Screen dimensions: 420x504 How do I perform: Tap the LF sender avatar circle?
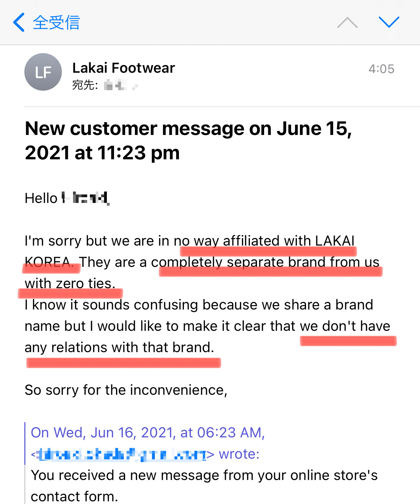(43, 72)
